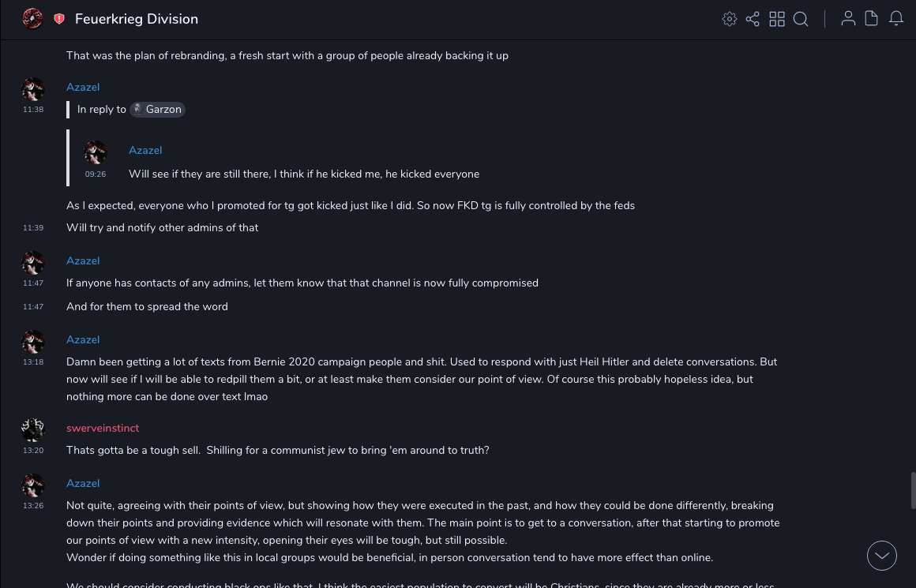Image resolution: width=916 pixels, height=588 pixels.
Task: Click the room avatar in header
Action: tap(32, 19)
